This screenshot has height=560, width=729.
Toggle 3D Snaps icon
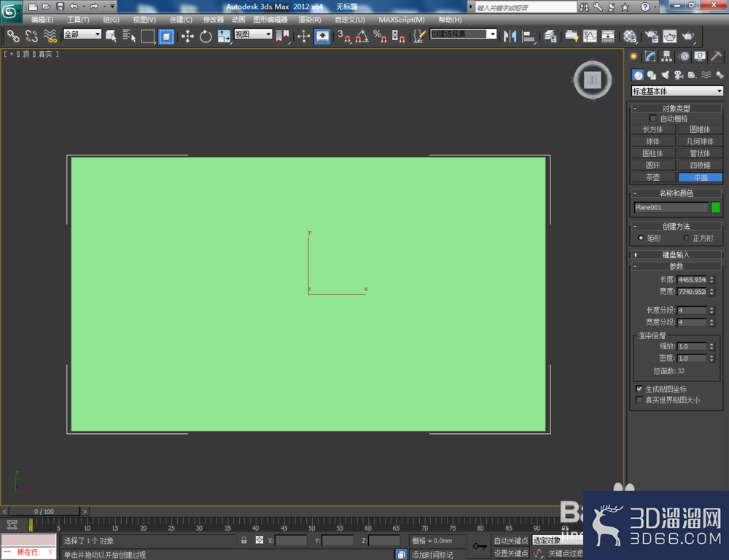344,36
